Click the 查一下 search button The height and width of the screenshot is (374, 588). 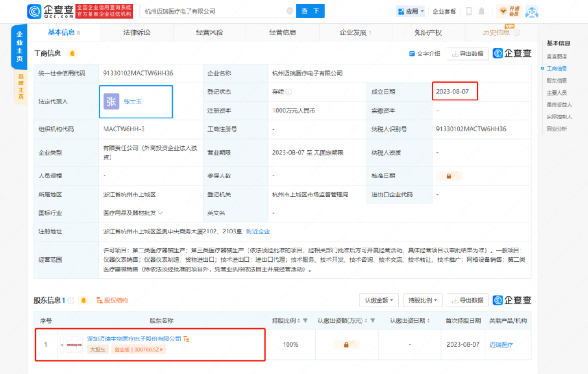(x=310, y=11)
